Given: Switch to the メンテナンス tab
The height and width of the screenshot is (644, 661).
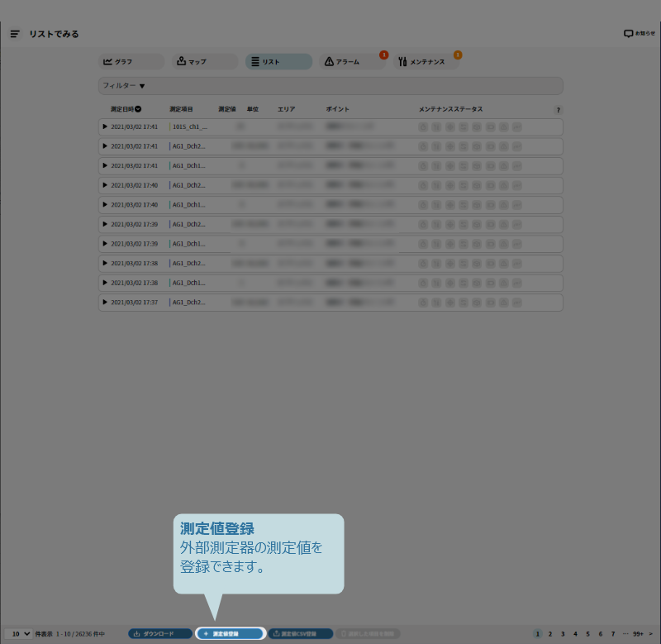Looking at the screenshot, I should tap(426, 61).
